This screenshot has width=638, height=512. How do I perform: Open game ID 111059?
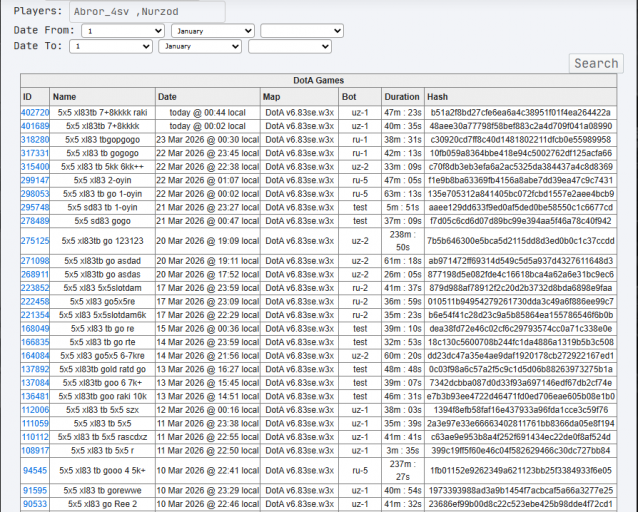pyautogui.click(x=35, y=424)
